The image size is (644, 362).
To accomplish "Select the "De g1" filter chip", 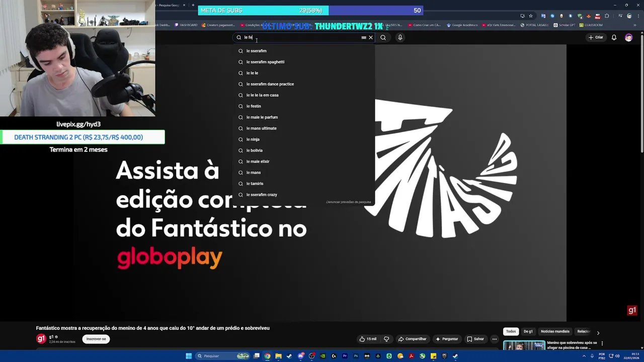I will click(528, 331).
